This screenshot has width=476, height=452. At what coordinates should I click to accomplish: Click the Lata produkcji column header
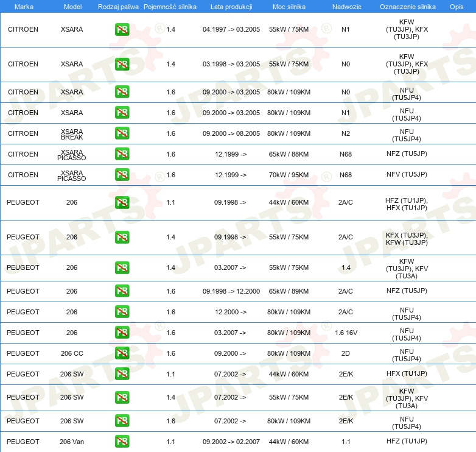(231, 7)
